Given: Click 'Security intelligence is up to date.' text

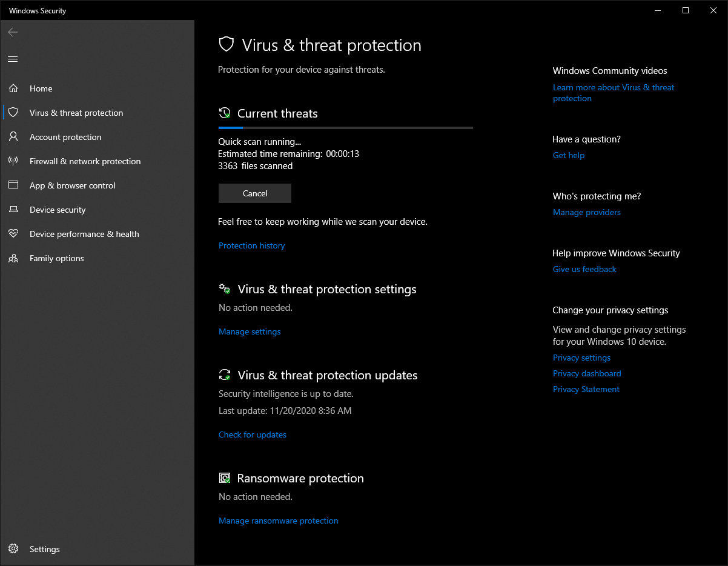Looking at the screenshot, I should [x=286, y=393].
